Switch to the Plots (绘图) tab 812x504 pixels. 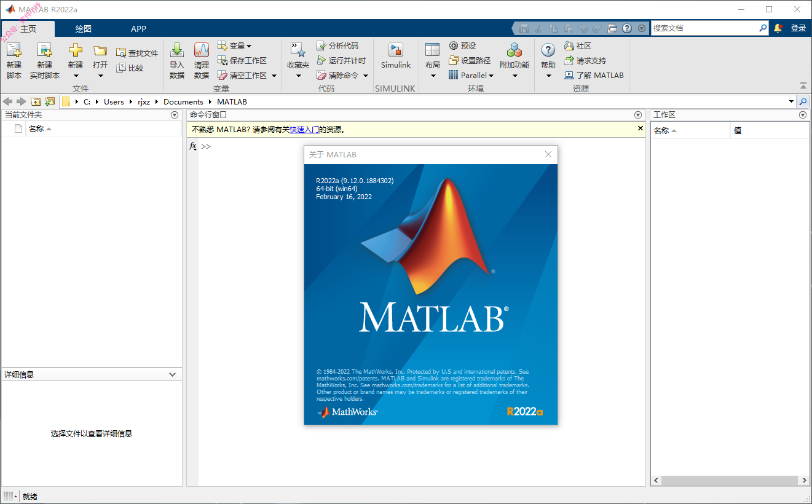tap(84, 29)
